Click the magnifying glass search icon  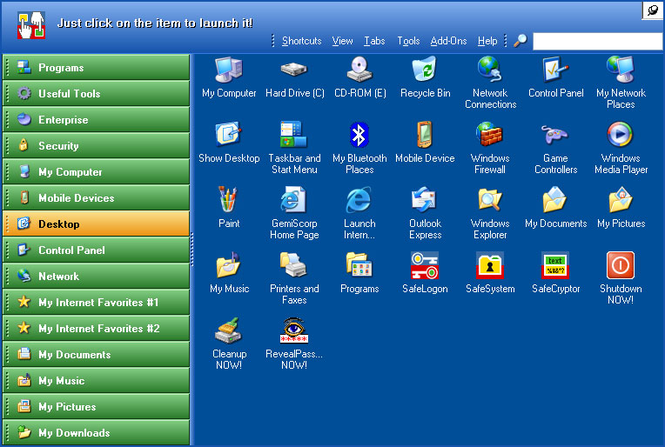click(x=520, y=41)
